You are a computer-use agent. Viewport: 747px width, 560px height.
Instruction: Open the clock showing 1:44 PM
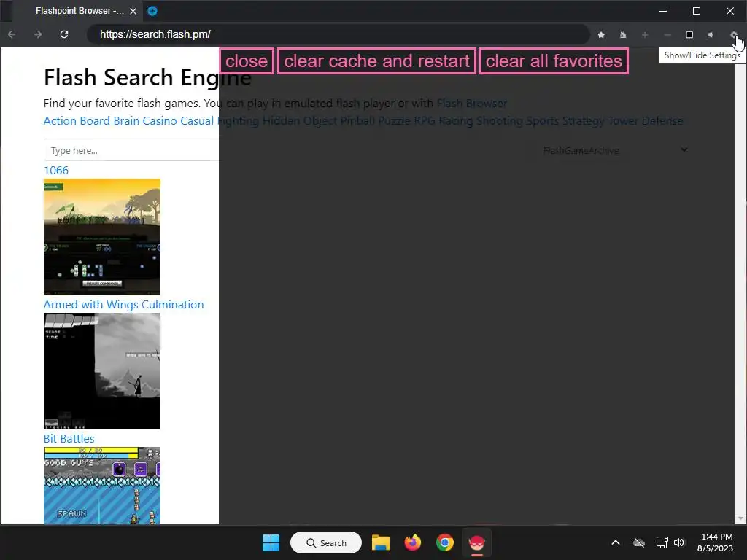coord(715,542)
